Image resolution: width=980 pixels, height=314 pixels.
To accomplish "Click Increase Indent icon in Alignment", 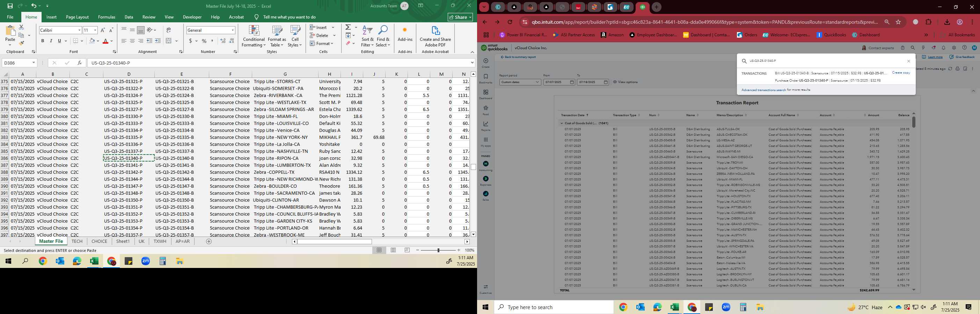I will point(158,41).
